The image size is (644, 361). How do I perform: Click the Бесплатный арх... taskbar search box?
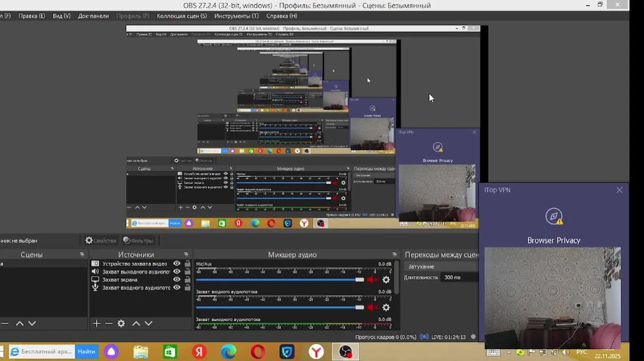[x=42, y=352]
